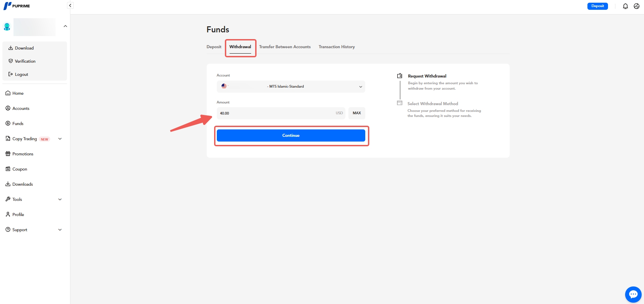Open Home from the sidebar
Viewport: 644px width, 304px height.
(18, 93)
